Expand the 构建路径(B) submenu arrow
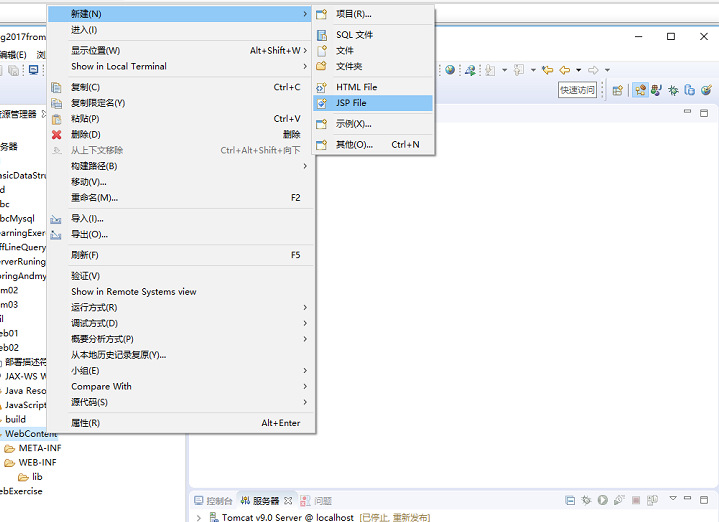This screenshot has height=522, width=719. click(x=305, y=166)
